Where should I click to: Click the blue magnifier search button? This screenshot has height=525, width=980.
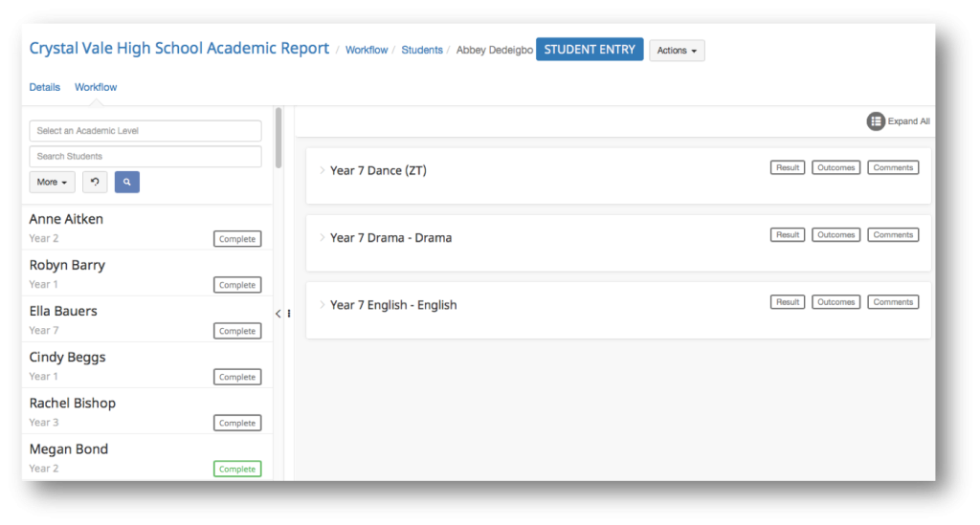127,183
